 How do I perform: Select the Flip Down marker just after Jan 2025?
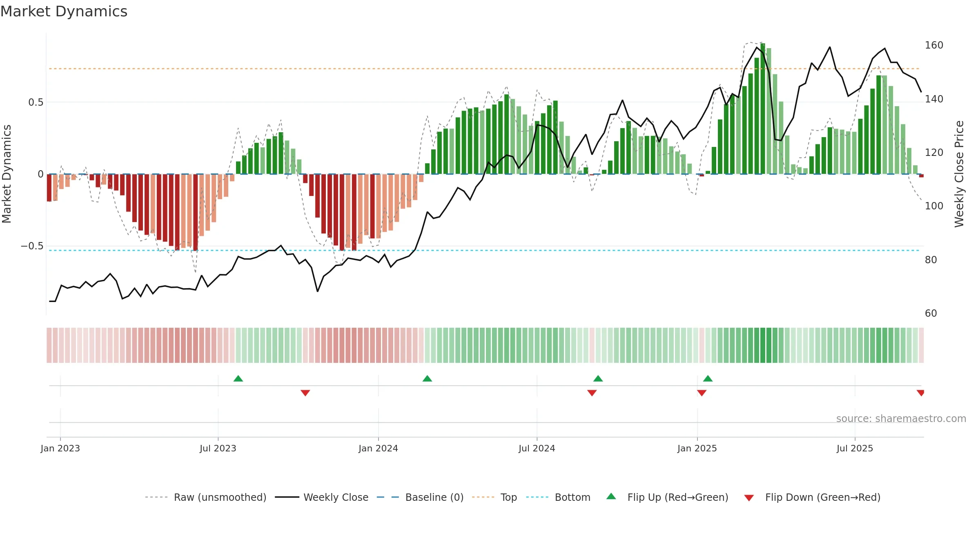pos(702,393)
